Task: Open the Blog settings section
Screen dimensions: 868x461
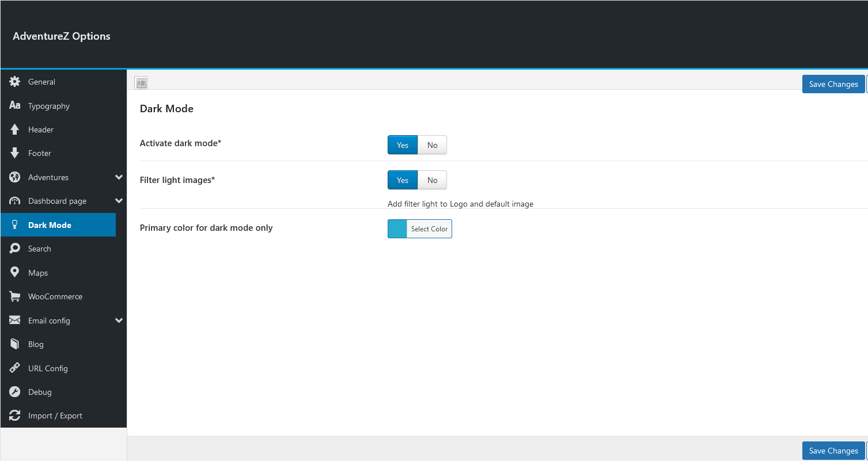Action: (63, 344)
